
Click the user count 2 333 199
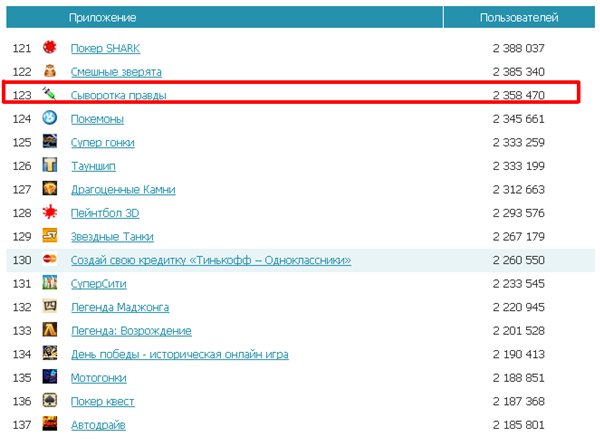pos(518,166)
